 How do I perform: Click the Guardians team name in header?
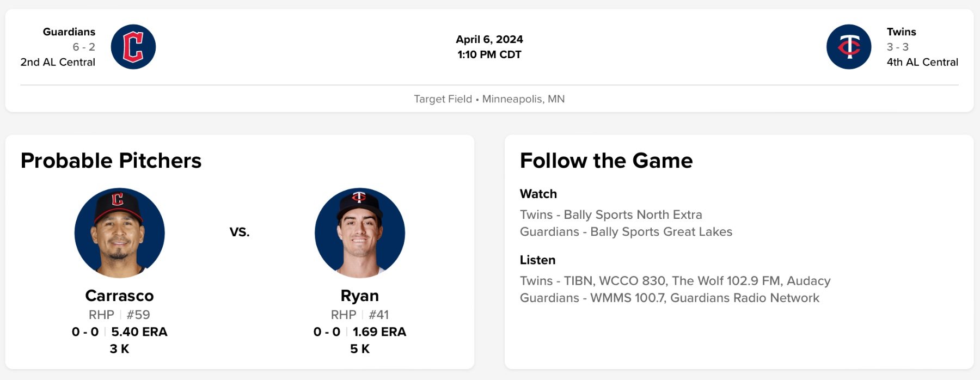69,32
